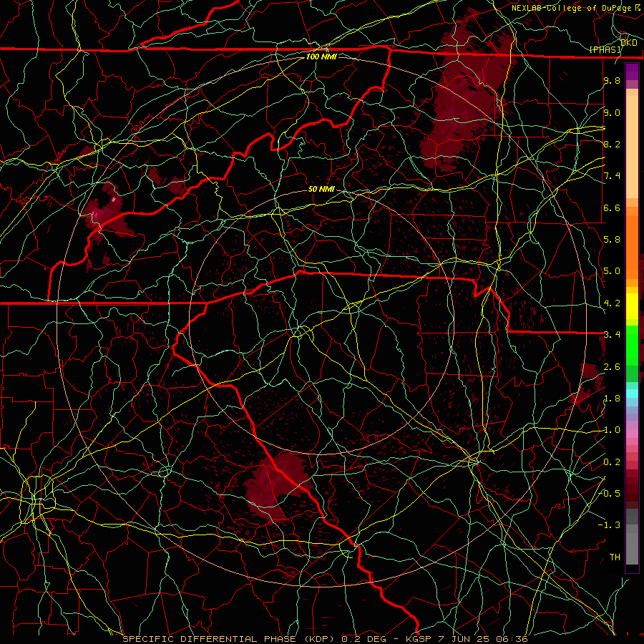This screenshot has width=644, height=644.
Task: Click the Specific Differential Phase KGSP caption
Action: coord(325,639)
